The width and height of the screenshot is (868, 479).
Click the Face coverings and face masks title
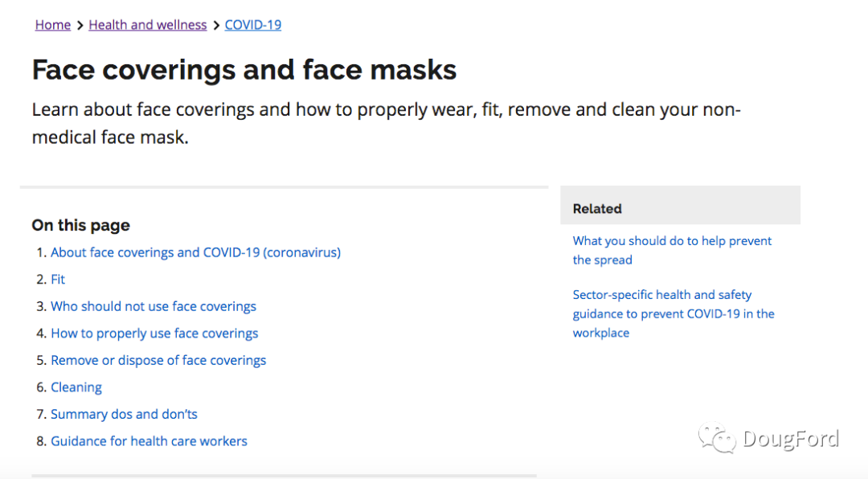click(244, 70)
